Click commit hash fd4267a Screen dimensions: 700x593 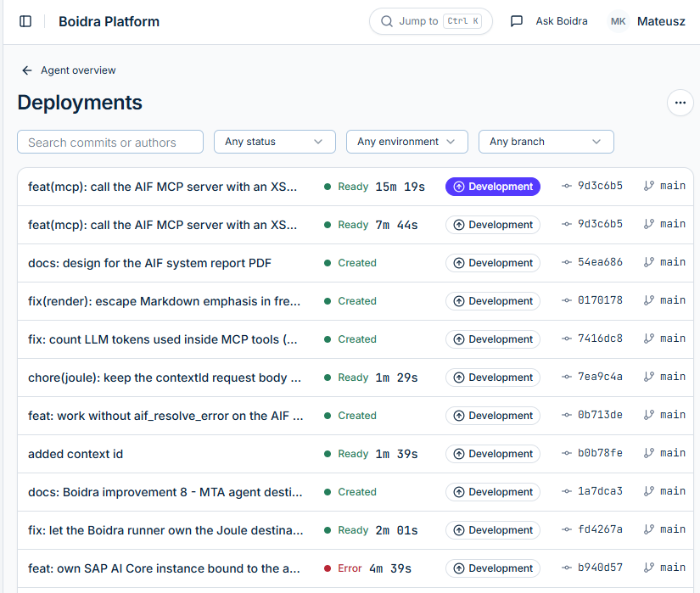[x=600, y=529]
